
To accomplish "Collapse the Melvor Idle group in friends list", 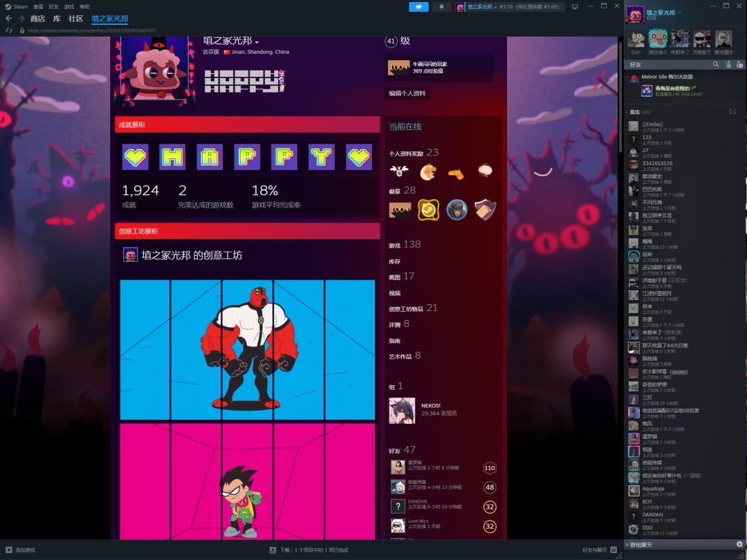I will click(x=627, y=77).
